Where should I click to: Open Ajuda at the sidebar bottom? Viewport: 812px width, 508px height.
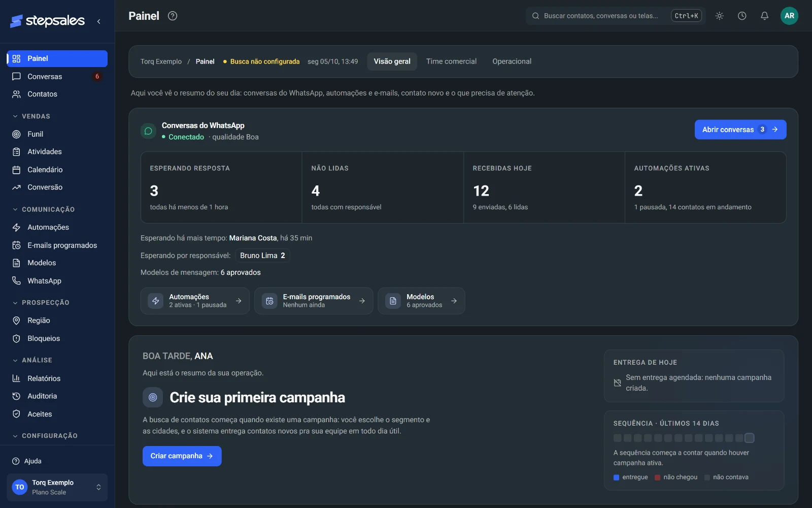click(57, 461)
